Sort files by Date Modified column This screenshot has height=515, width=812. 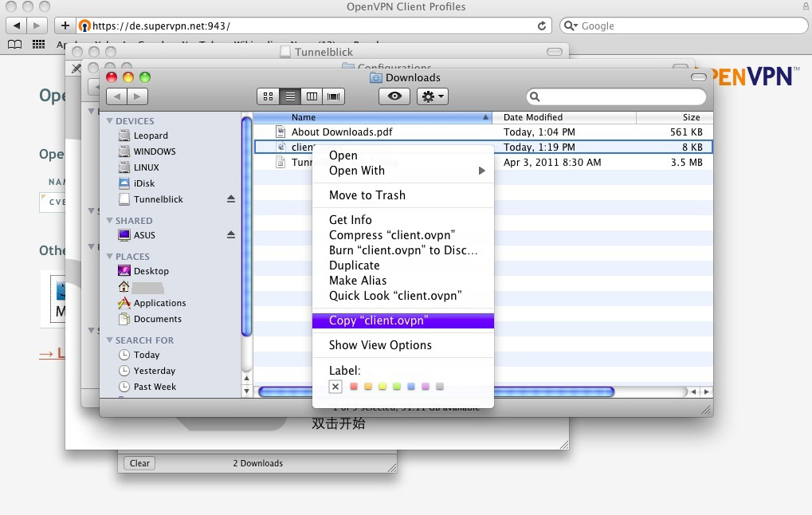[564, 118]
